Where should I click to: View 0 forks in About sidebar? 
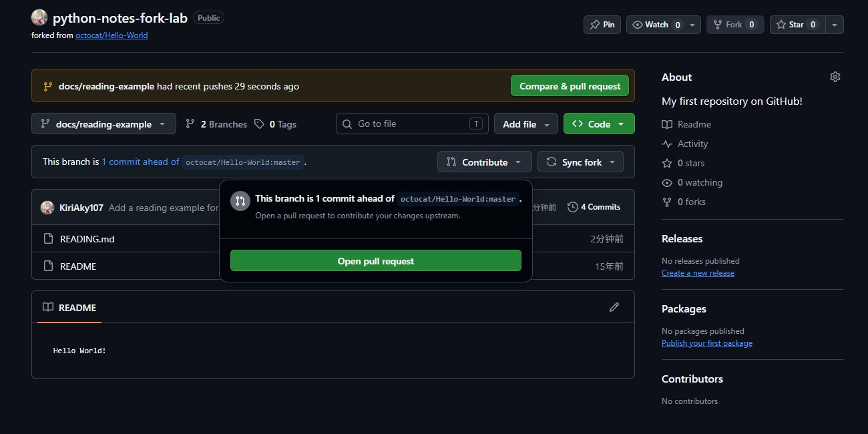click(684, 202)
